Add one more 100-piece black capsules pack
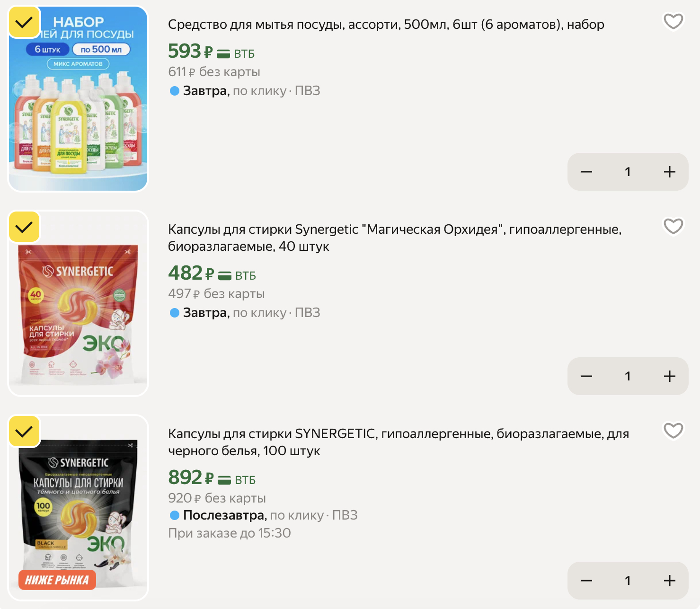The height and width of the screenshot is (609, 700). pos(669,581)
